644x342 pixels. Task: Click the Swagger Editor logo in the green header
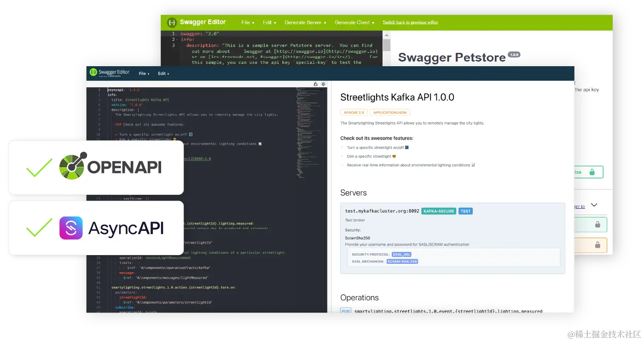172,22
